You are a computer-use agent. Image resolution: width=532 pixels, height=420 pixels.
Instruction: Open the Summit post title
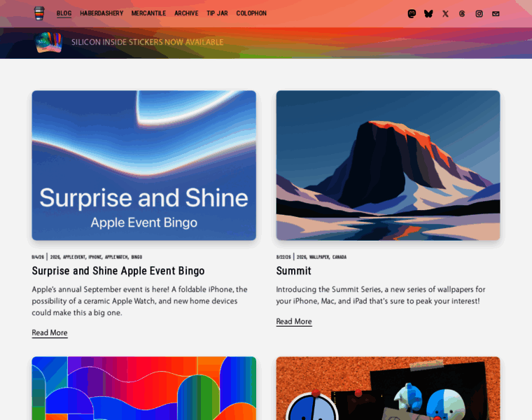coord(293,271)
